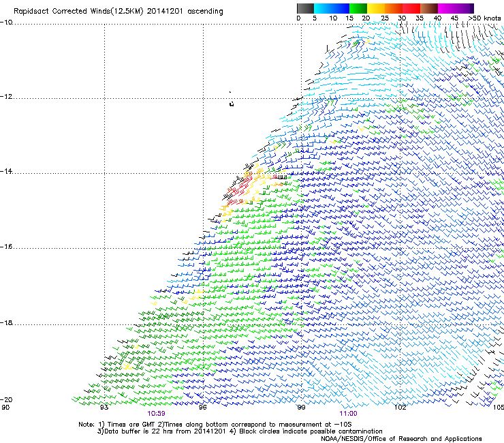This screenshot has height=443, width=504.
Task: Click the yellow 20-25 knots legend color
Action: [376, 8]
